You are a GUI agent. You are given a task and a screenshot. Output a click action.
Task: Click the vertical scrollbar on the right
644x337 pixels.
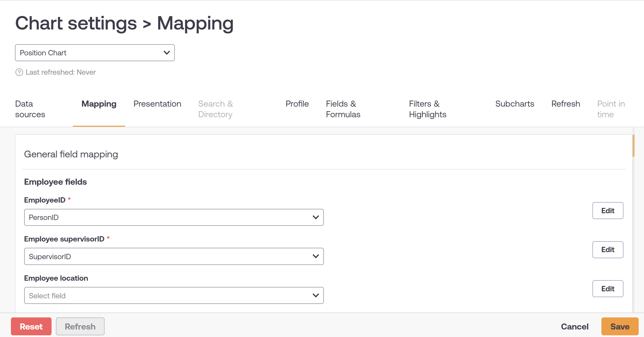click(633, 146)
